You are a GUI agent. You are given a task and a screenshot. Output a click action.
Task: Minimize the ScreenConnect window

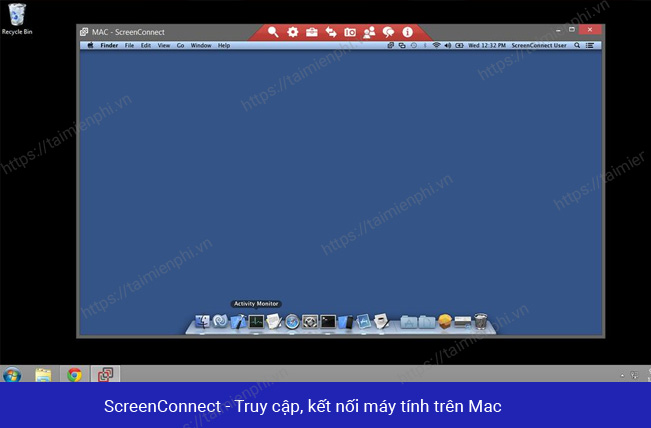[558, 30]
